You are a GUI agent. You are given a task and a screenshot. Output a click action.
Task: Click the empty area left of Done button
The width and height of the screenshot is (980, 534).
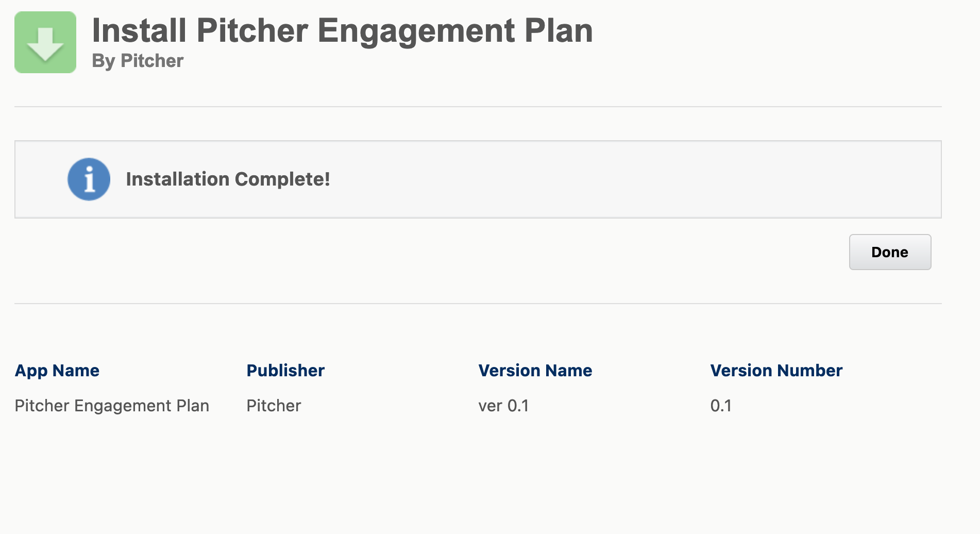click(464, 252)
